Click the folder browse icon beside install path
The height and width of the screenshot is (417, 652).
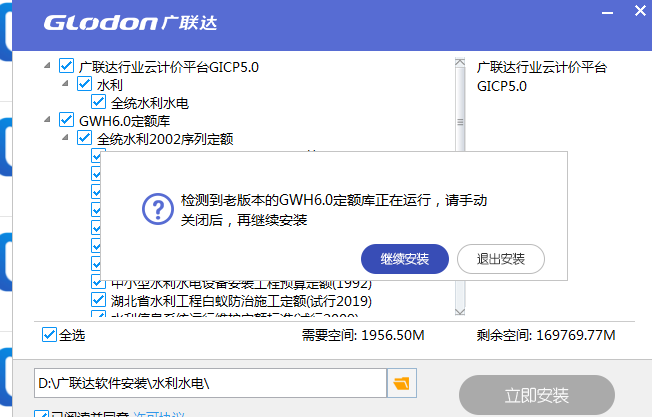(403, 383)
